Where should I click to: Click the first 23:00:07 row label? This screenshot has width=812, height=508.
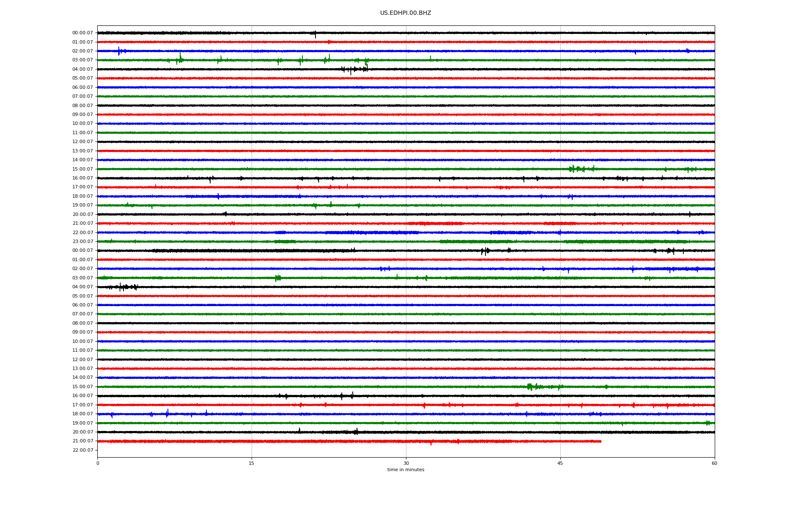[x=82, y=242]
